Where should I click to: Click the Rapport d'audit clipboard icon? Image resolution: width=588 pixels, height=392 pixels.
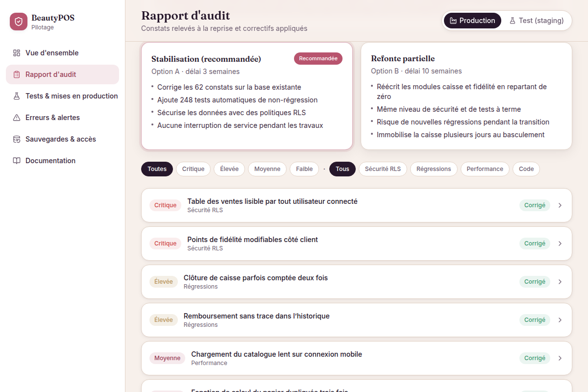(x=17, y=74)
